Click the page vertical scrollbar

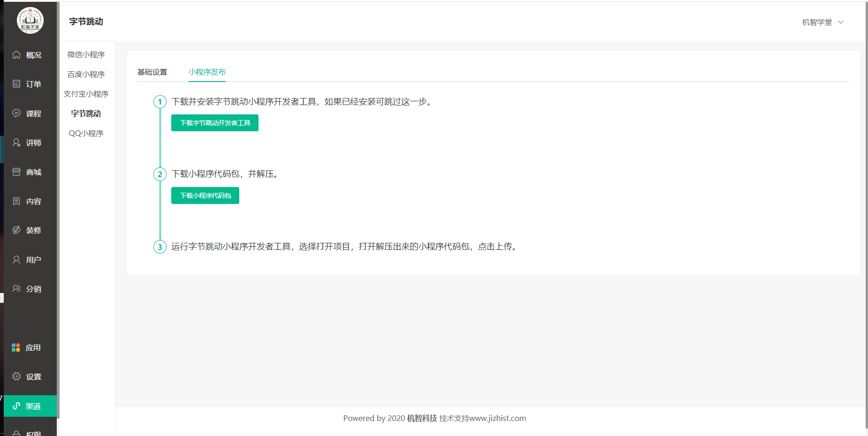[x=867, y=216]
